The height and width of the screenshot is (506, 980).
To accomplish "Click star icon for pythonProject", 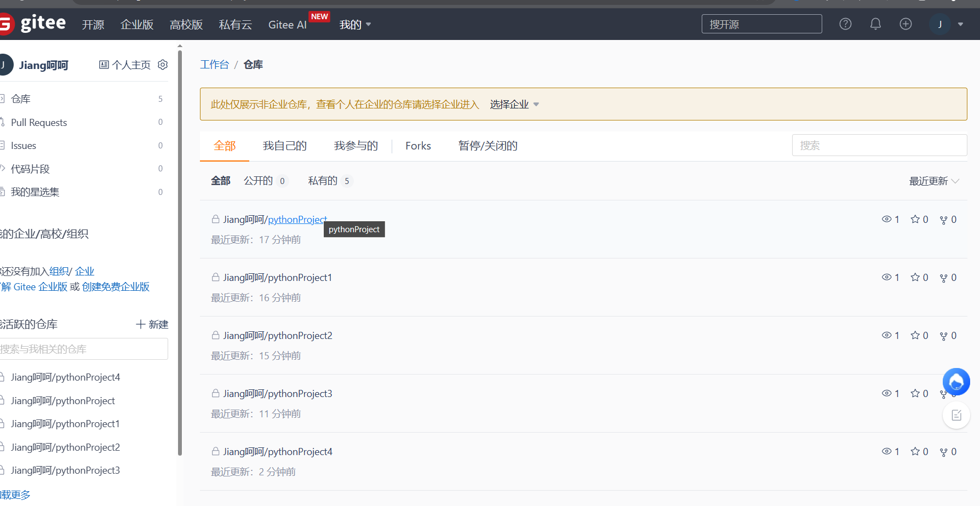I will 915,219.
